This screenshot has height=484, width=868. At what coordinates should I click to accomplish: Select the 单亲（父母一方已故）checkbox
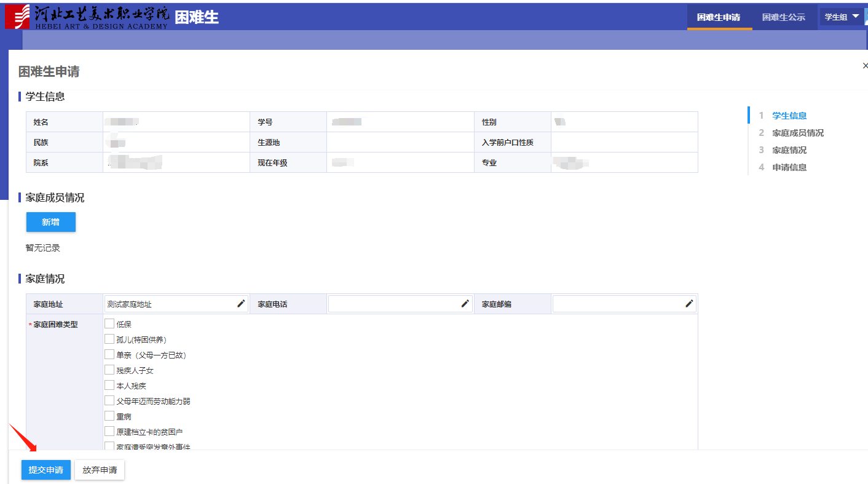(109, 354)
